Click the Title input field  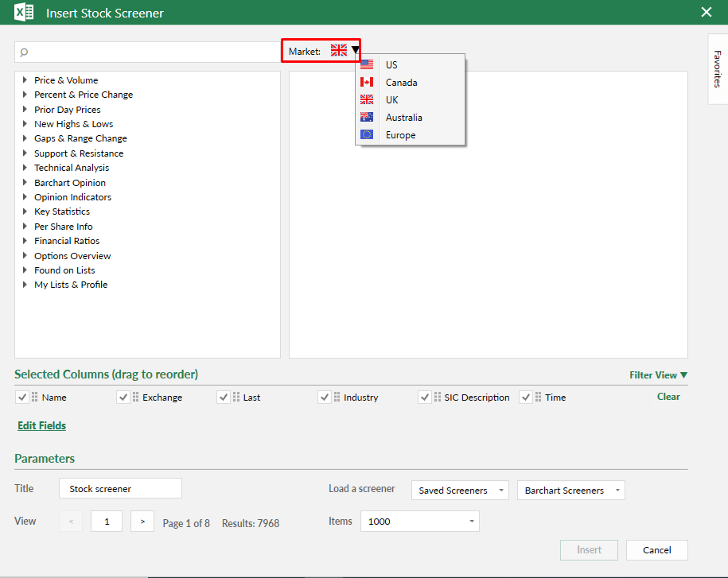tap(119, 488)
